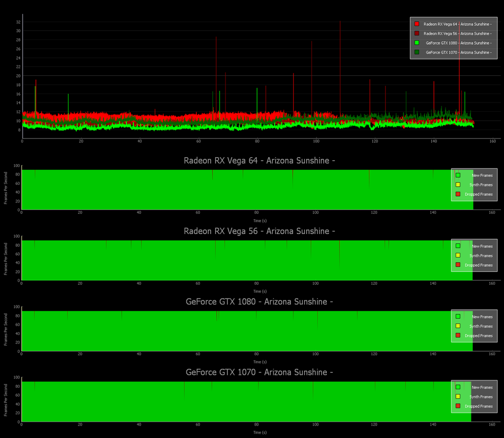Click the Radeon RX Vega 64 legend color swatch

(x=416, y=24)
